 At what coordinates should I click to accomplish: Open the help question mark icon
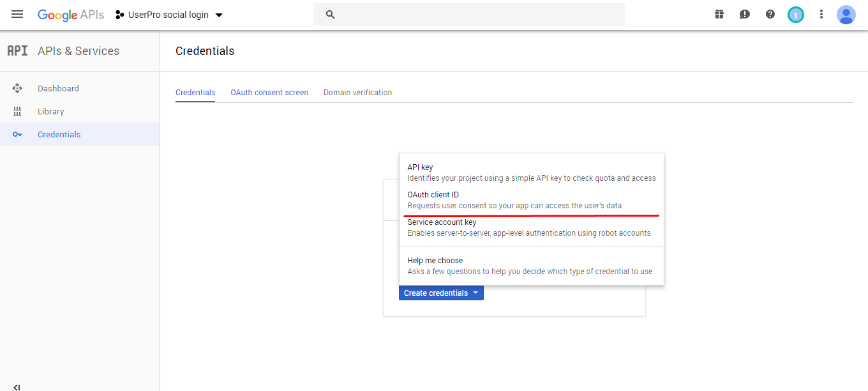pos(770,15)
